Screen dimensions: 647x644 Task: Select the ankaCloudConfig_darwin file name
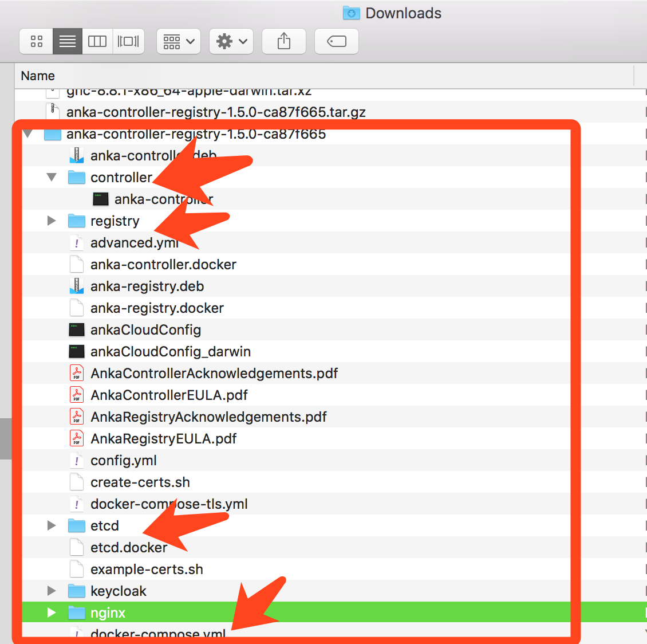[171, 352]
